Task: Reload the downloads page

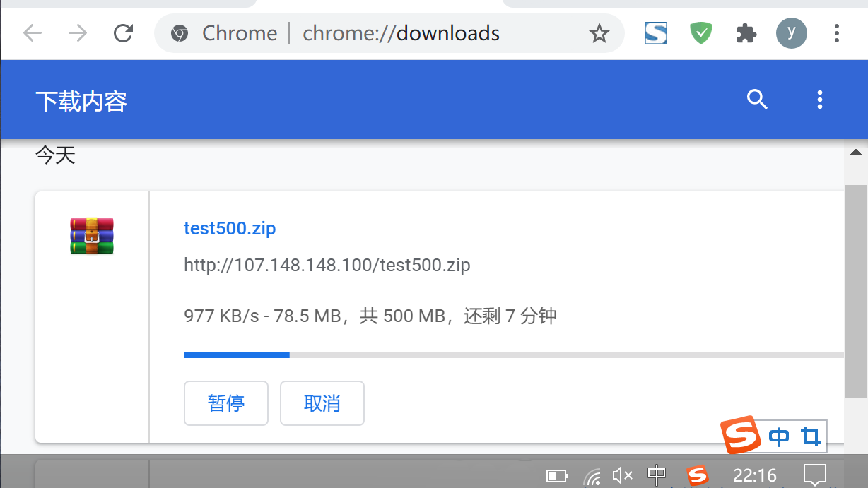Action: [x=124, y=33]
